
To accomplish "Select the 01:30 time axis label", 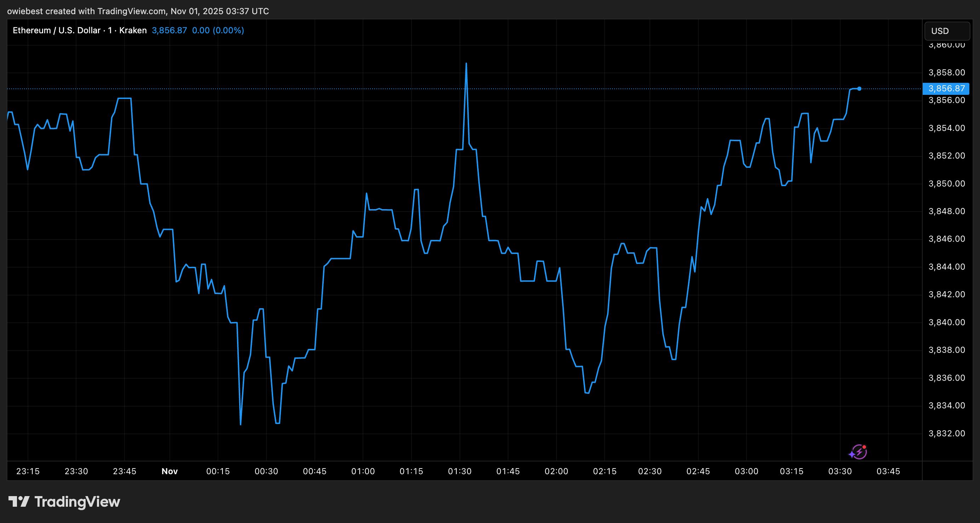I will pos(460,471).
